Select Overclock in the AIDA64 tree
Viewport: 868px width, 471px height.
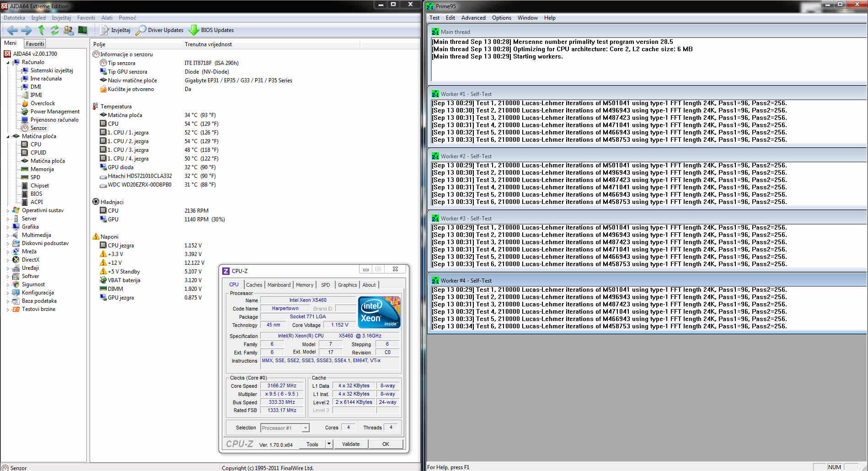tap(43, 103)
